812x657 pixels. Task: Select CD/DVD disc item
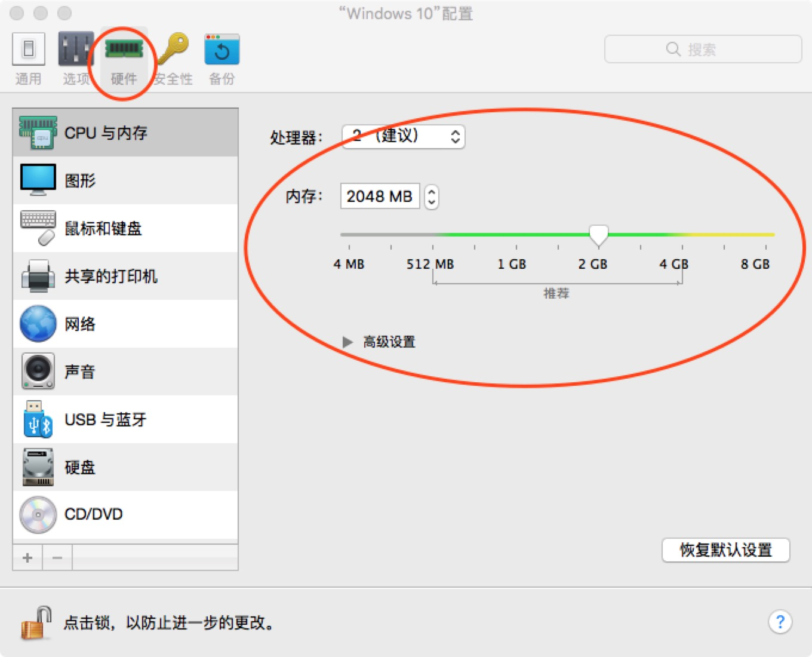[125, 514]
